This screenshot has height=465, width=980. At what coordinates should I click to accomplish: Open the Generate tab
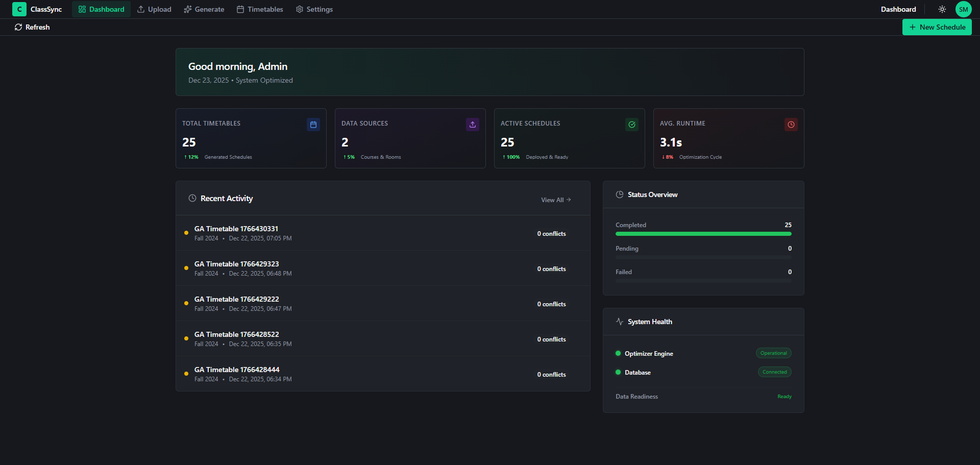click(204, 9)
